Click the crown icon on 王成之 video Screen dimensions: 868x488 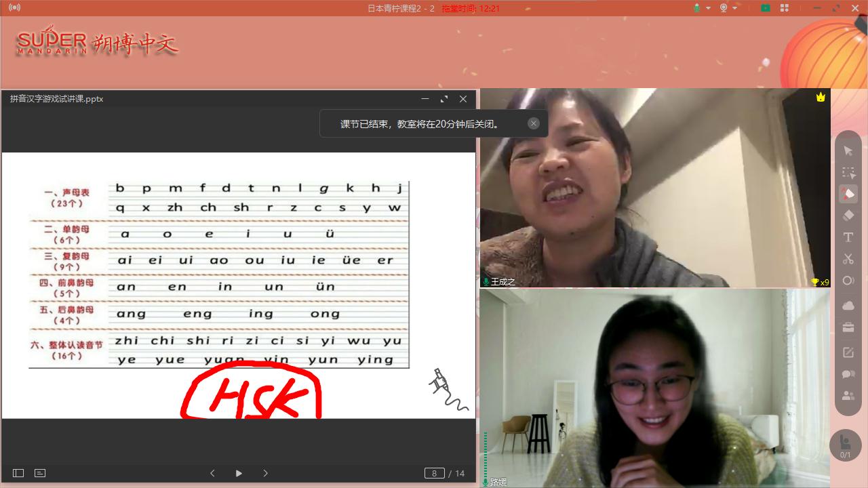(x=821, y=97)
